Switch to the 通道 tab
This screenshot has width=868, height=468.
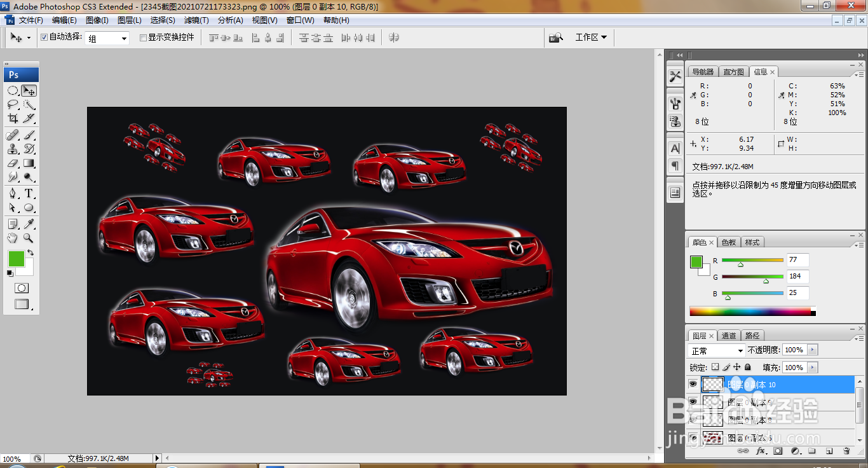coord(729,336)
